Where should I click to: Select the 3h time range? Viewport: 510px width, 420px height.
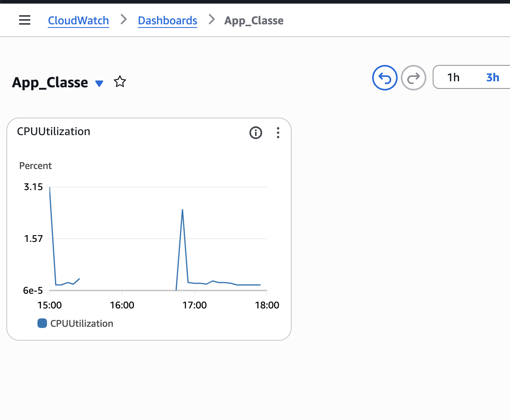point(492,77)
